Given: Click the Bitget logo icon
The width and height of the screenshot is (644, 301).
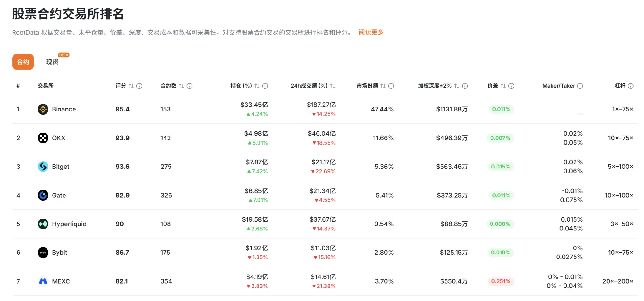Looking at the screenshot, I should pos(43,167).
